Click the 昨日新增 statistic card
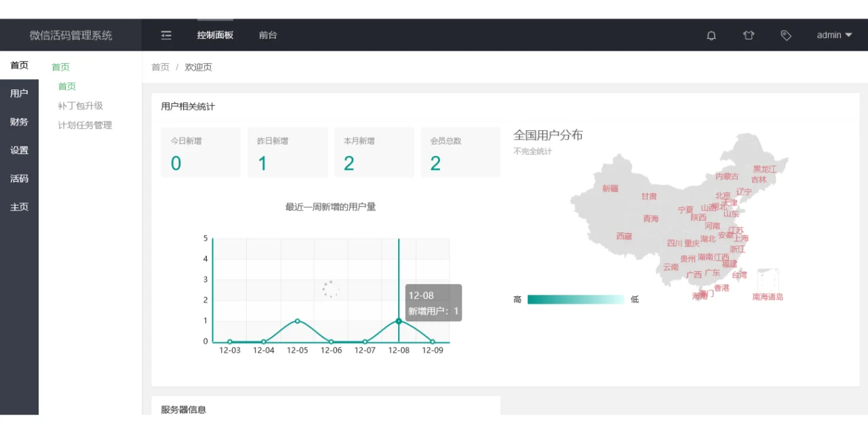 (288, 152)
